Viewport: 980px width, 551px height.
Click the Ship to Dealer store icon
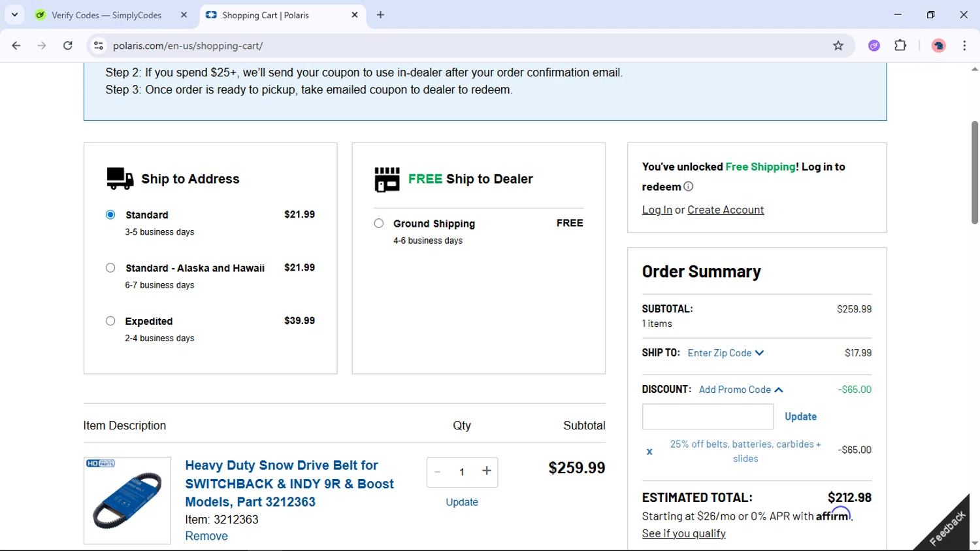pos(387,179)
